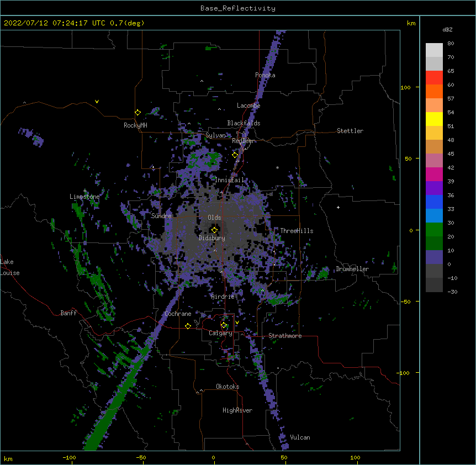Click the red swatch between 65 and 60 dBZ
The height and width of the screenshot is (465, 476).
434,77
